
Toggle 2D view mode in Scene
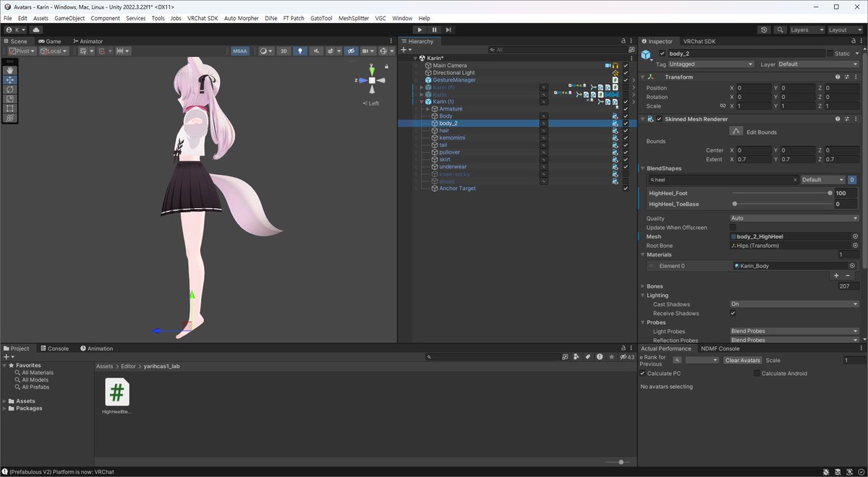click(x=284, y=51)
